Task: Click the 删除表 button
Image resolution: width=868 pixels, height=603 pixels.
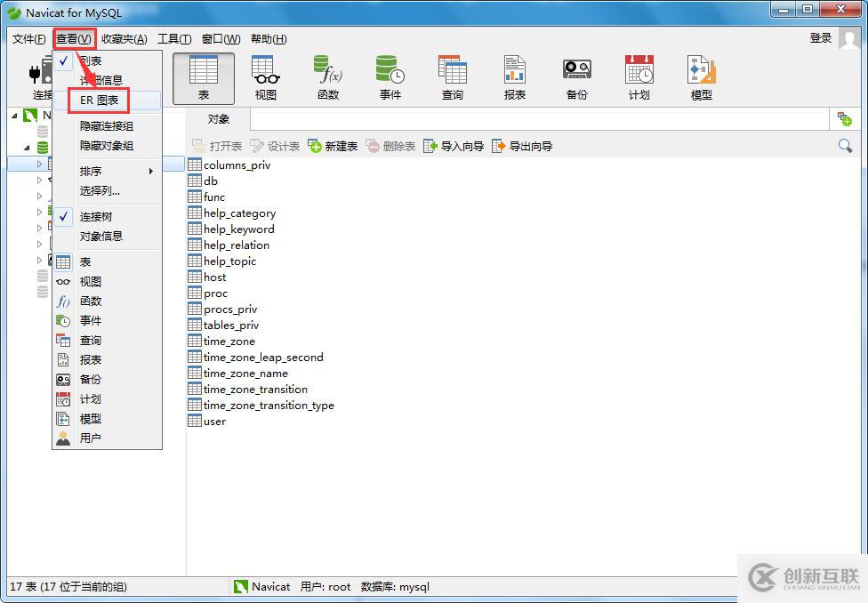Action: tap(390, 146)
